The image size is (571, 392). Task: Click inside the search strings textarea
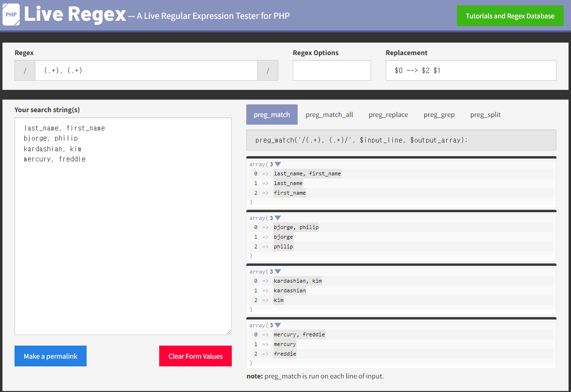[123, 226]
